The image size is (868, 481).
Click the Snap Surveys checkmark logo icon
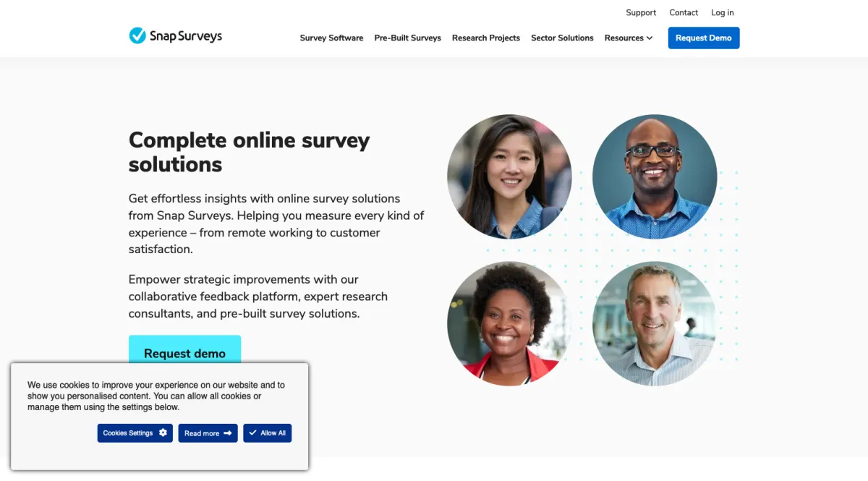(x=137, y=35)
